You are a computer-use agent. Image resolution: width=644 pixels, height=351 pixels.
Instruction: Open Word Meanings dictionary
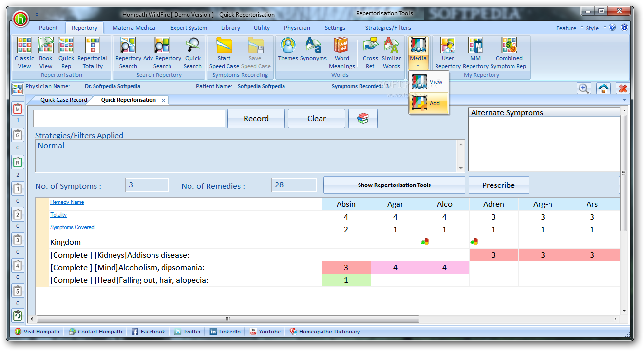point(341,54)
